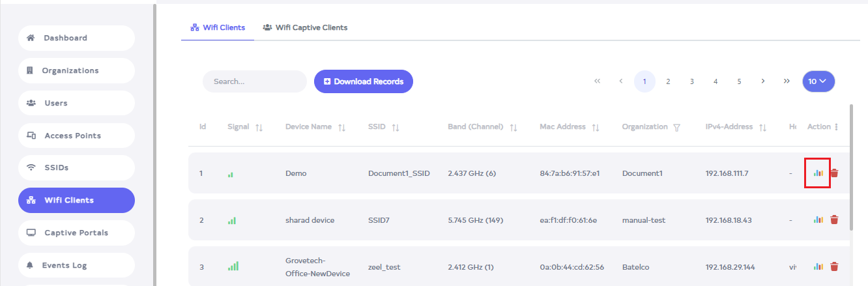Viewport: 868px width, 286px height.
Task: Go to the next page arrow
Action: [762, 81]
